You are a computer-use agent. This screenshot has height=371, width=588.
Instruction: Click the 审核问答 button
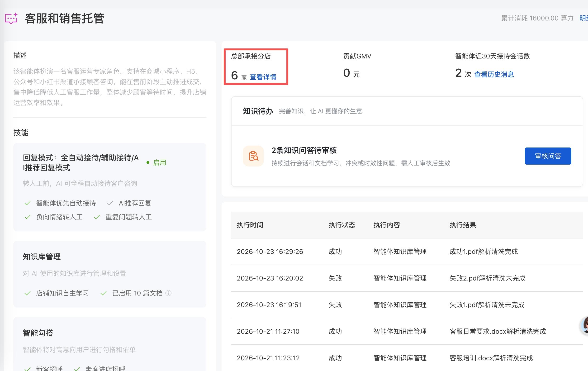tap(548, 156)
